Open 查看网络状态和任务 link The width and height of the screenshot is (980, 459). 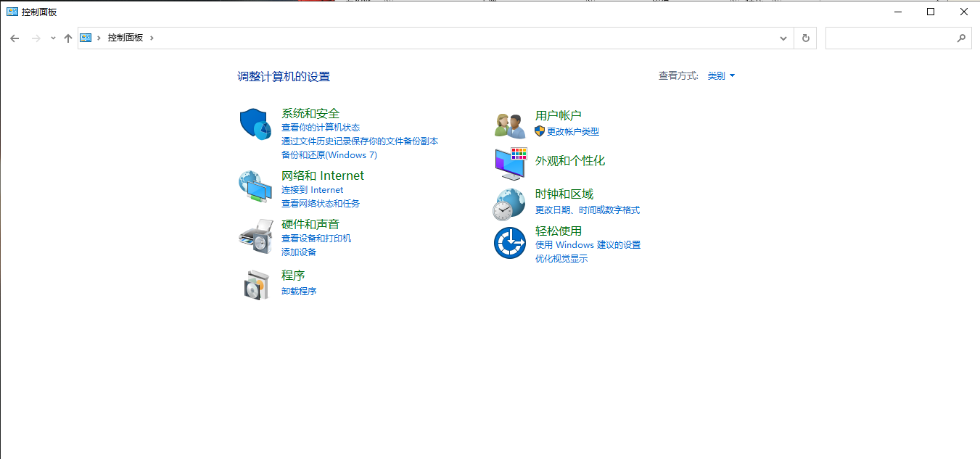[x=320, y=204]
